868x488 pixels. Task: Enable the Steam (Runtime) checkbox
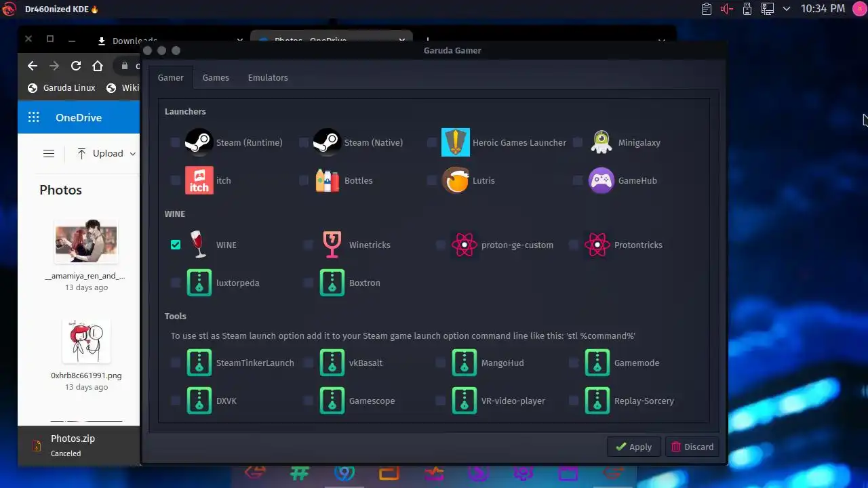[176, 142]
